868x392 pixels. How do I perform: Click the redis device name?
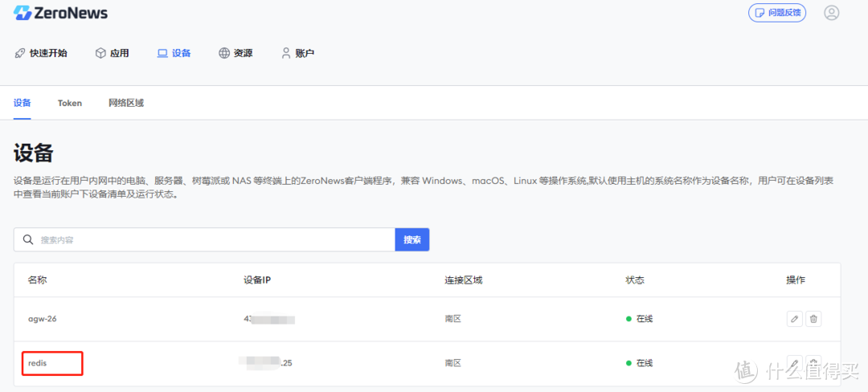tap(36, 363)
